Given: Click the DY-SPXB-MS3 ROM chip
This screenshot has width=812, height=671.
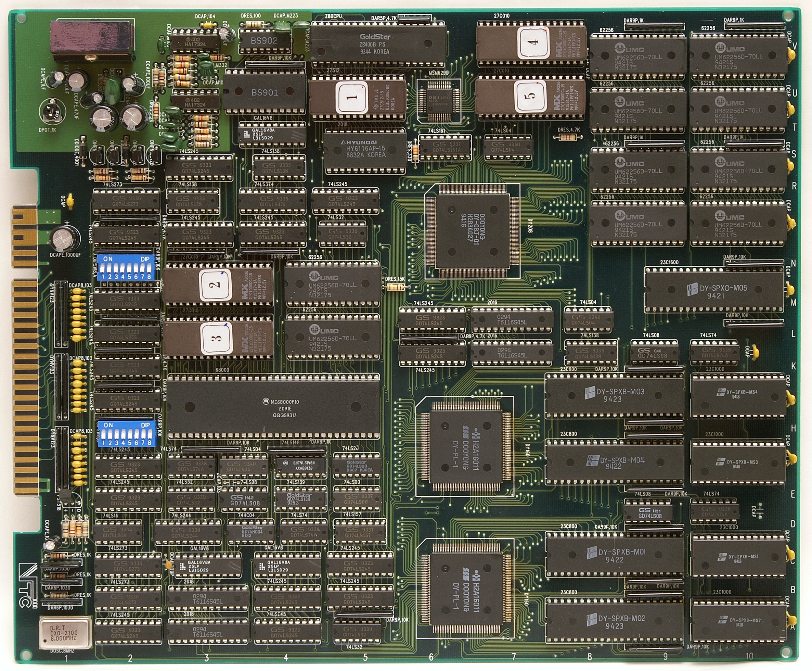Looking at the screenshot, I should pyautogui.click(x=738, y=462).
